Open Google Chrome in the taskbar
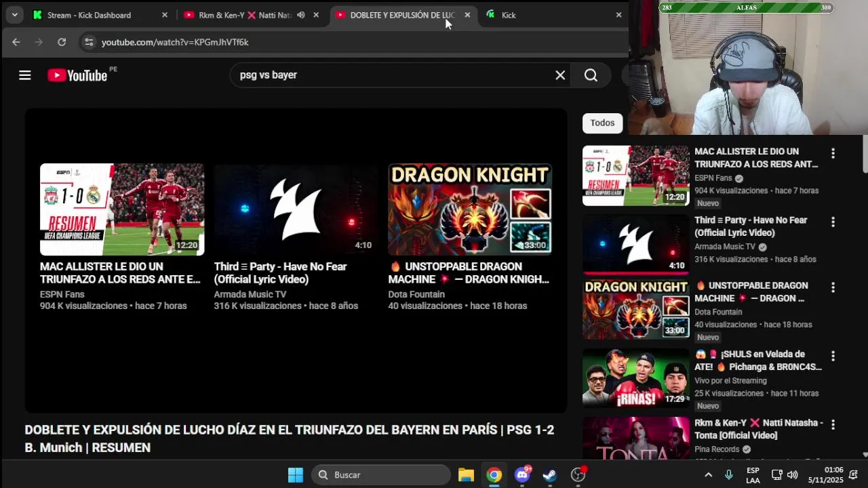 coord(494,475)
